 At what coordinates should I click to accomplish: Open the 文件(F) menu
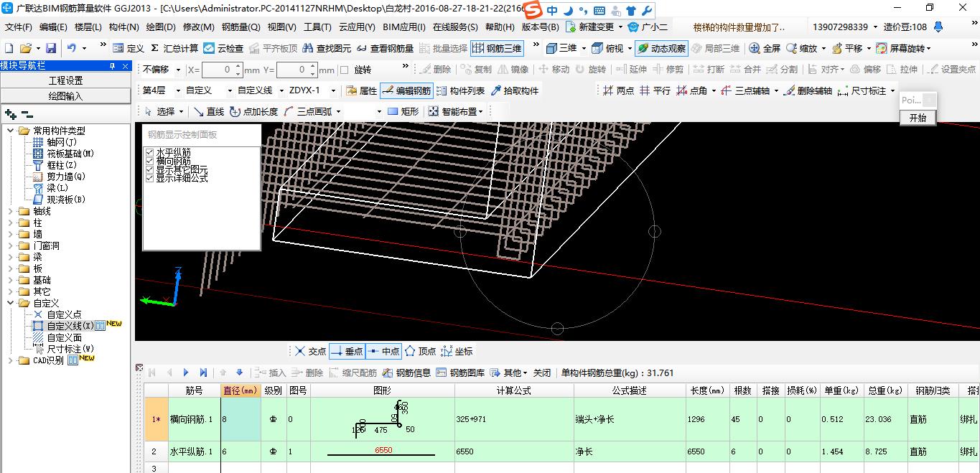[19, 27]
